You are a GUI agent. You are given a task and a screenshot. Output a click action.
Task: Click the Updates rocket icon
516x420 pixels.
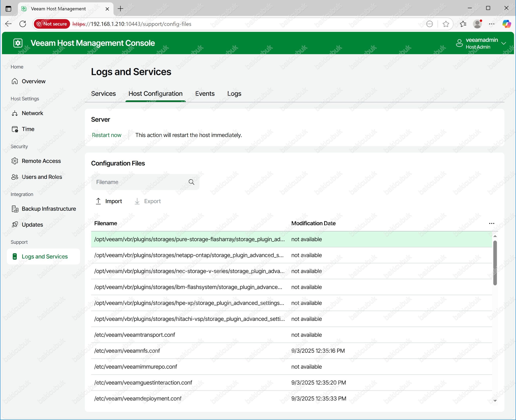tap(15, 224)
